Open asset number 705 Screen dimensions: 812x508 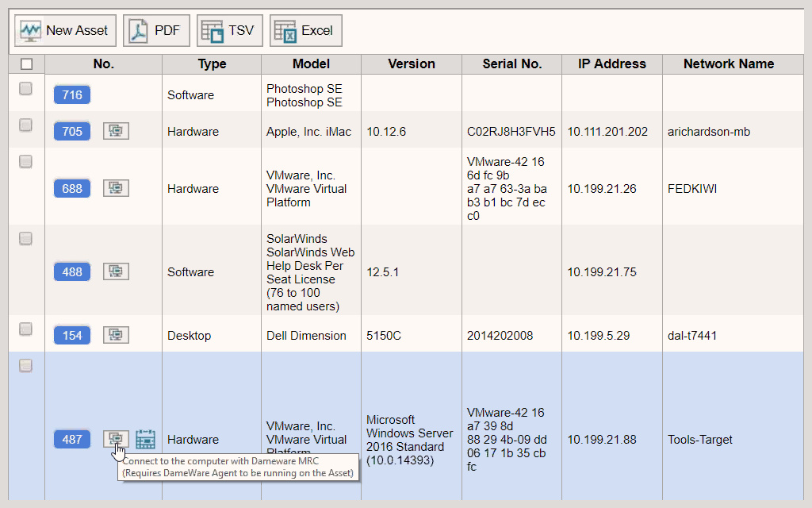point(72,132)
